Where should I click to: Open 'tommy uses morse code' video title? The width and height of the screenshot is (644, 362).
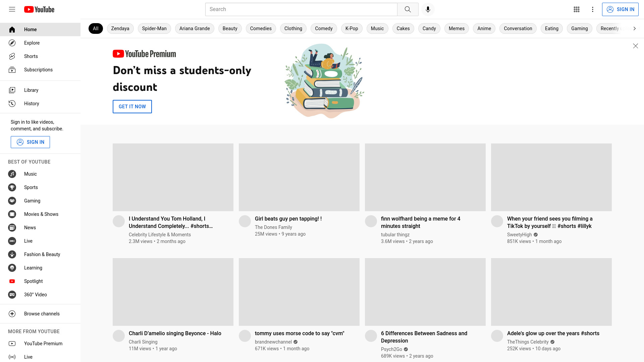[x=300, y=334]
